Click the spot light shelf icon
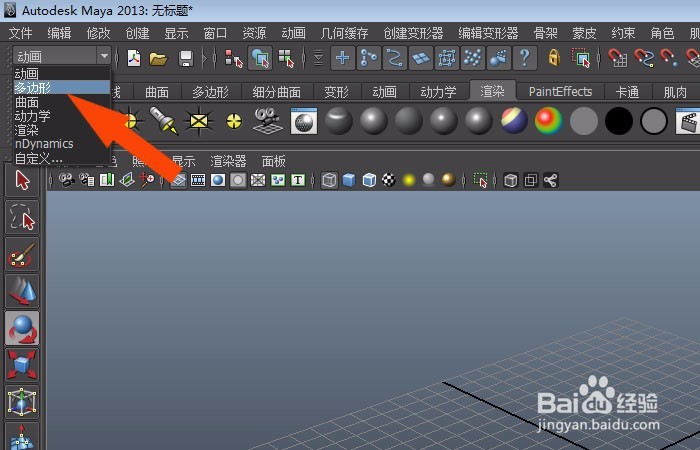This screenshot has height=450, width=700. [x=163, y=121]
